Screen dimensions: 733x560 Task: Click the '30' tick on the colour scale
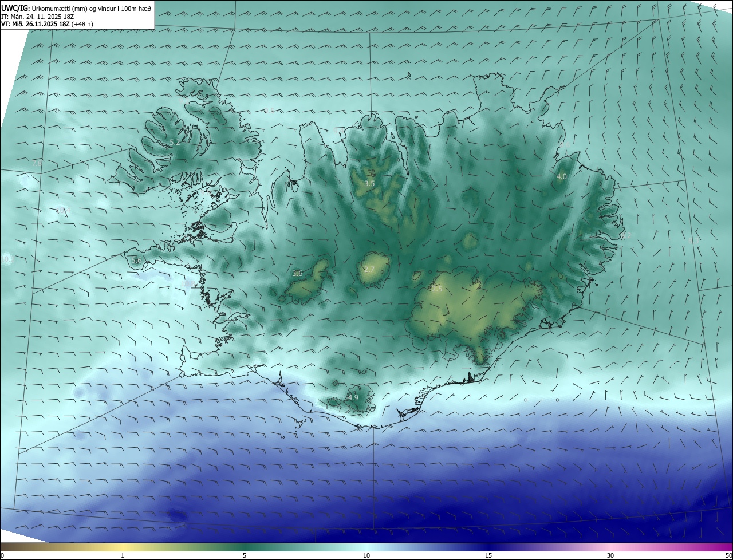click(x=610, y=555)
